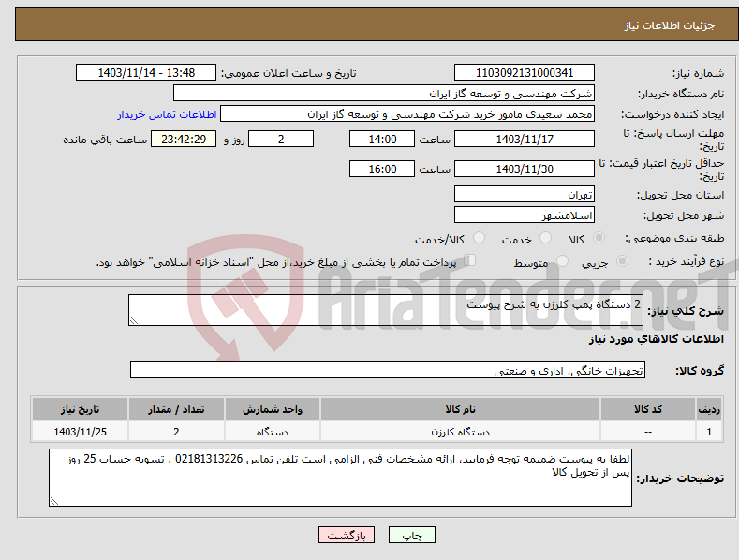Click the resize grip of buyer notes textarea

pos(53,502)
